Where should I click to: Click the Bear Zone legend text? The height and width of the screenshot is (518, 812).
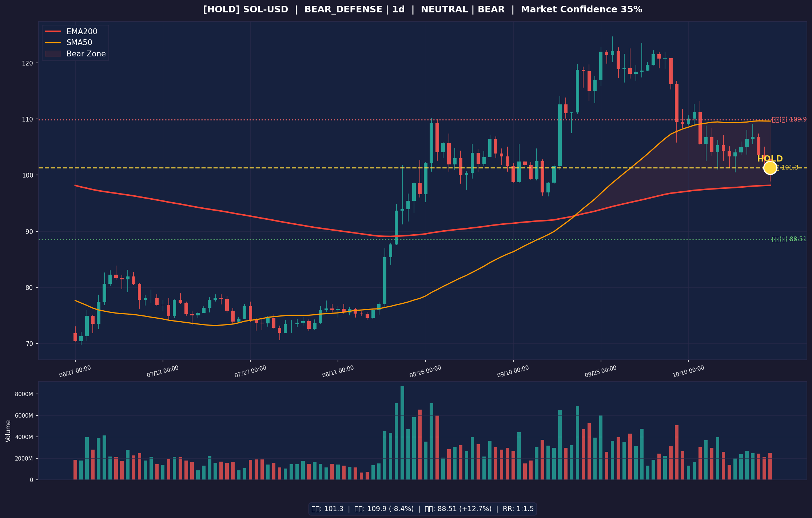click(86, 54)
